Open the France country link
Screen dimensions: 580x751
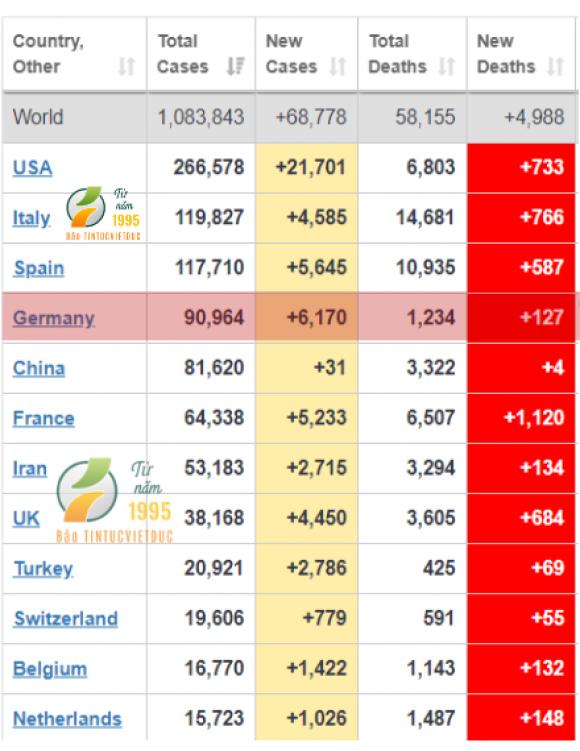[x=44, y=419]
